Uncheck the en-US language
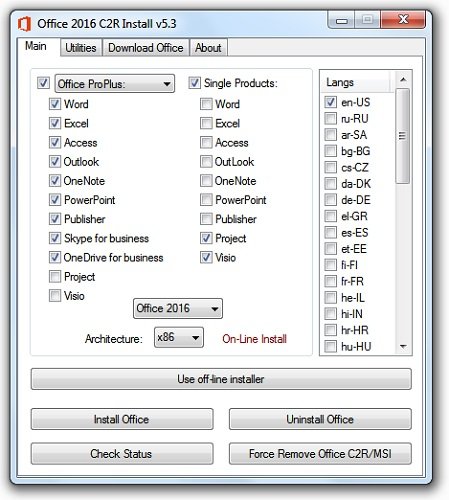Viewport: 449px width, 500px height. (330, 102)
